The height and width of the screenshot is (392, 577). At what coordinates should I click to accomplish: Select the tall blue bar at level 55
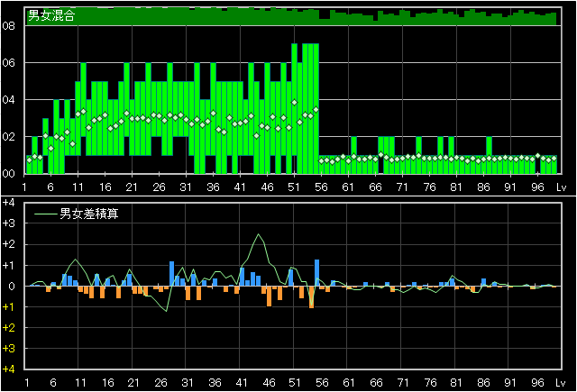316,273
